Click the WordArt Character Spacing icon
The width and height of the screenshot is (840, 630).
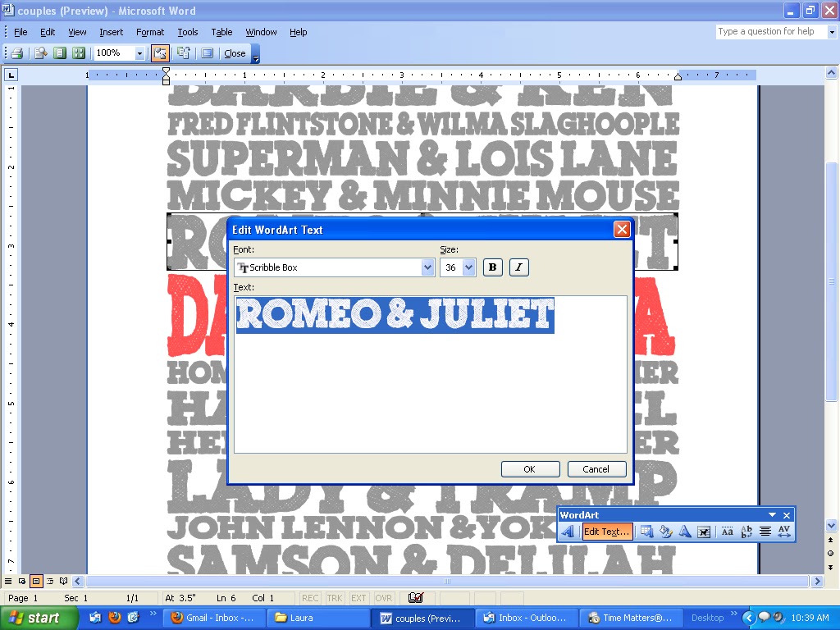point(784,532)
